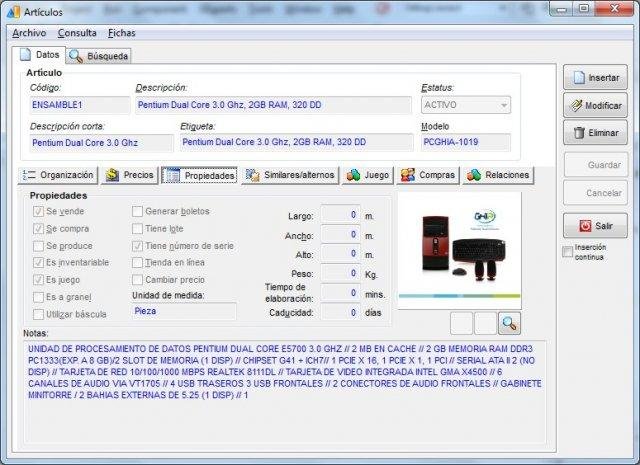Open the Archivo menu
640x465 pixels.
click(x=29, y=33)
